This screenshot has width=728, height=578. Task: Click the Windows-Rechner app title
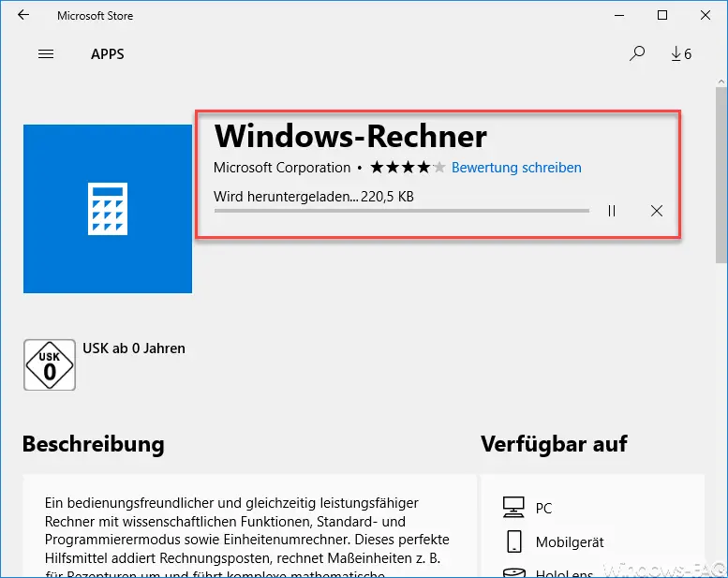(350, 136)
